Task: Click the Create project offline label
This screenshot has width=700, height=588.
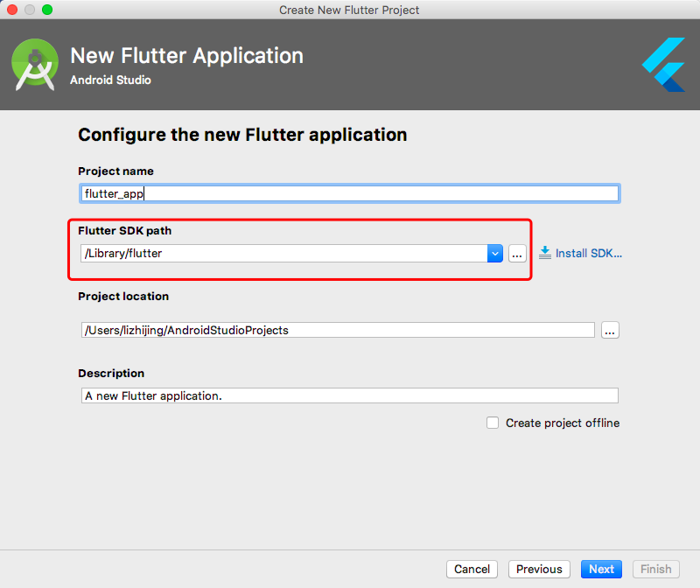Action: (x=563, y=423)
